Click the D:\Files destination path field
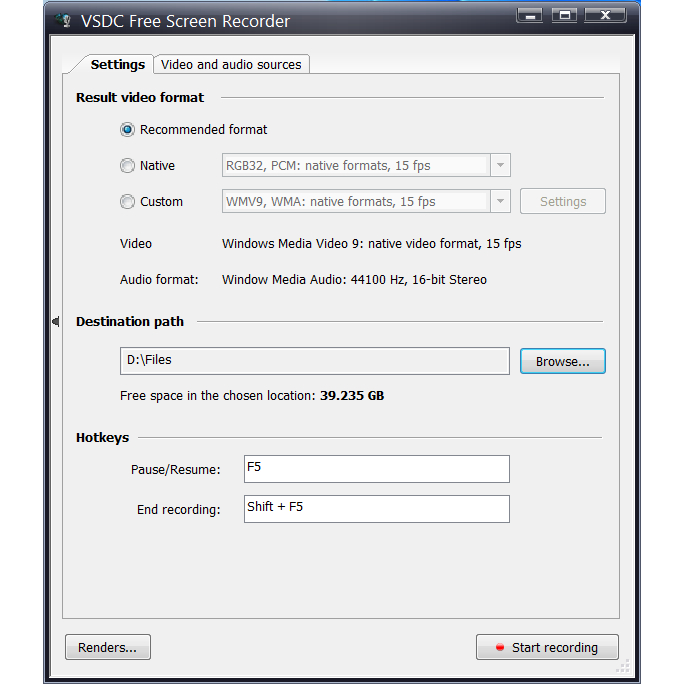The image size is (684, 684). (314, 361)
